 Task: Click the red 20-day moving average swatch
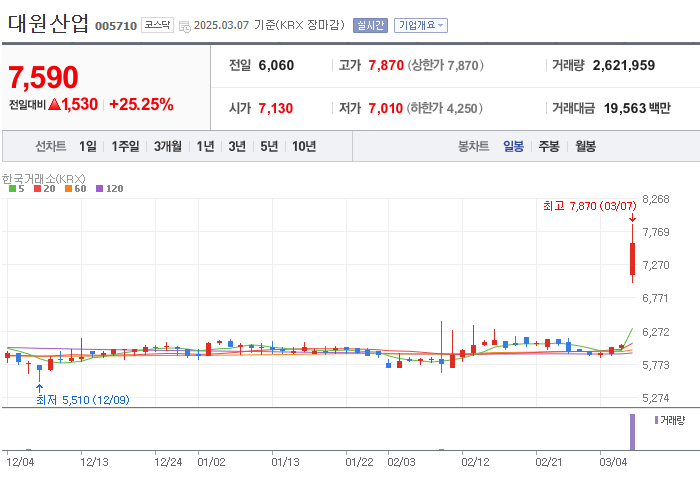[38, 189]
